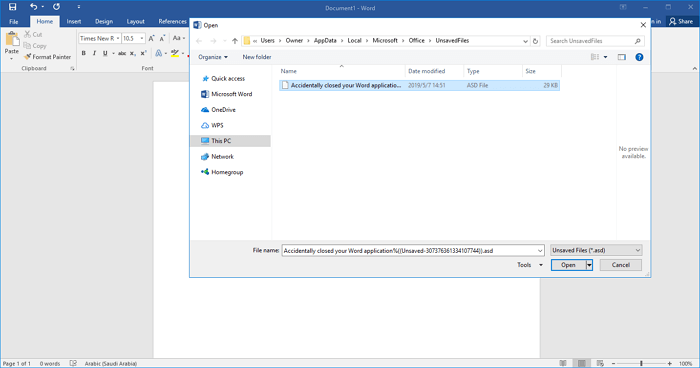700x368 pixels.
Task: Click the Save icon in Word's quick access toolbar
Action: [x=12, y=7]
